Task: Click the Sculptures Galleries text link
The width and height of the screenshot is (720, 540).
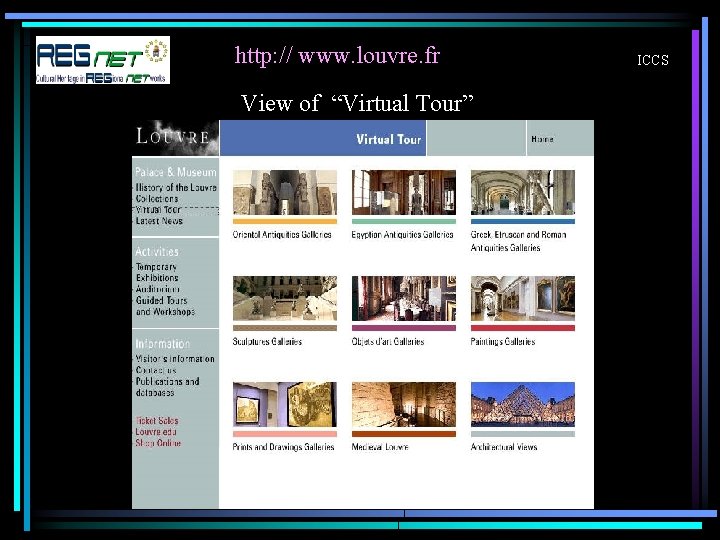Action: 267,342
